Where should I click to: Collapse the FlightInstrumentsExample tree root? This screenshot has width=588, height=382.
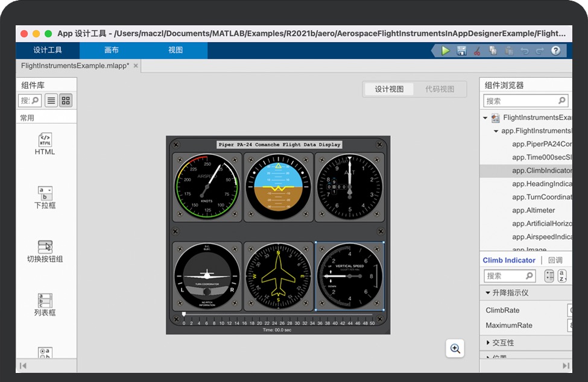point(485,118)
